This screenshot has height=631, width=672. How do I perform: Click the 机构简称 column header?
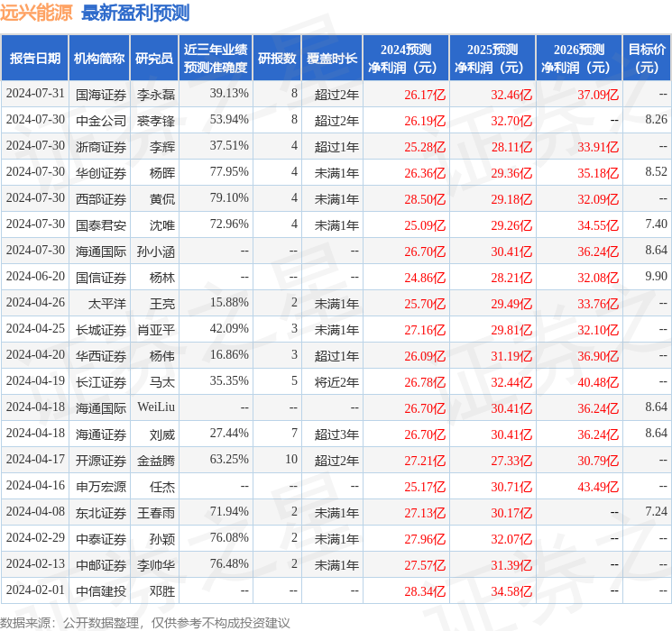click(99, 58)
